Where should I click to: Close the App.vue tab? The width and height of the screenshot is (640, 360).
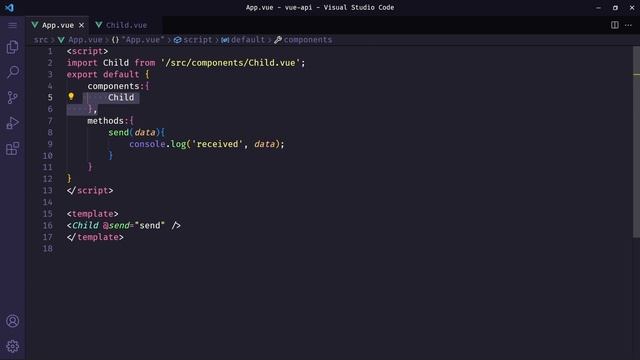[81, 25]
